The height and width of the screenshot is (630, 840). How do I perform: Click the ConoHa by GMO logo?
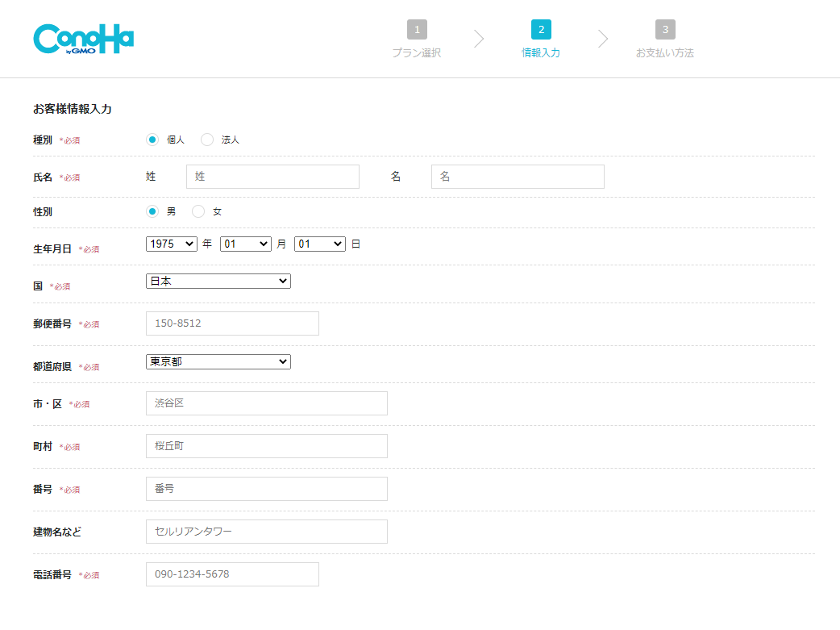click(84, 39)
